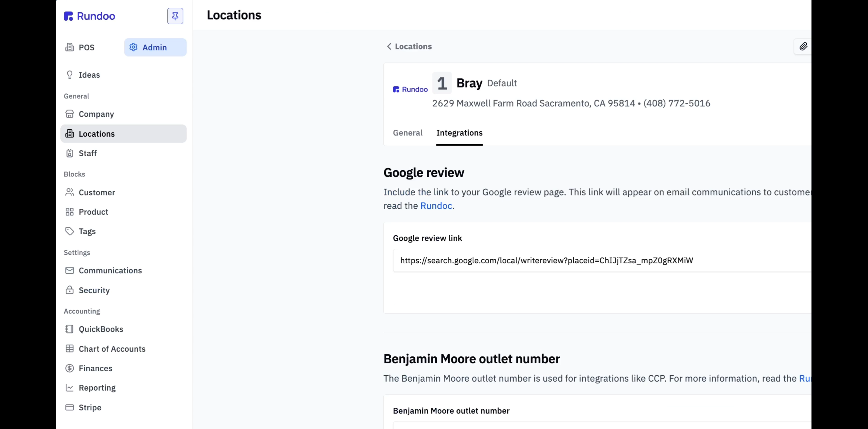The image size is (868, 429).
Task: Click the Google review link field label
Action: [x=427, y=238]
